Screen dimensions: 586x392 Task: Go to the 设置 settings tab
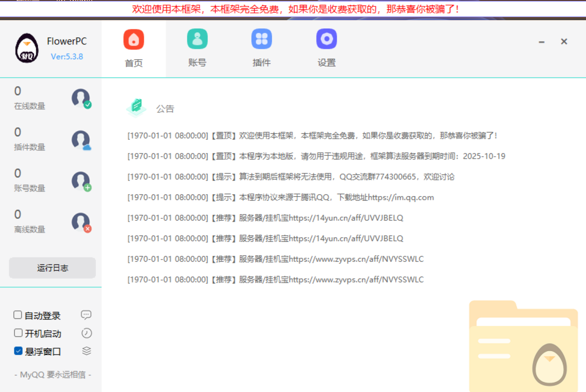point(326,48)
